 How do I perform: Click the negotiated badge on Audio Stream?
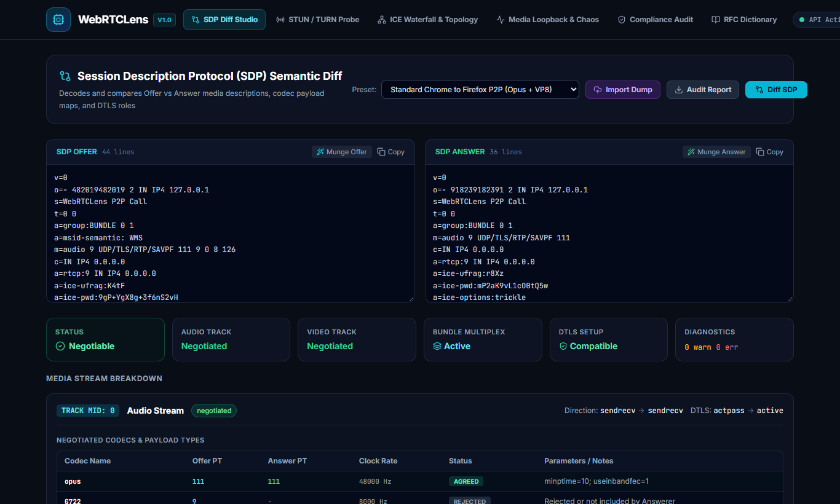[214, 411]
